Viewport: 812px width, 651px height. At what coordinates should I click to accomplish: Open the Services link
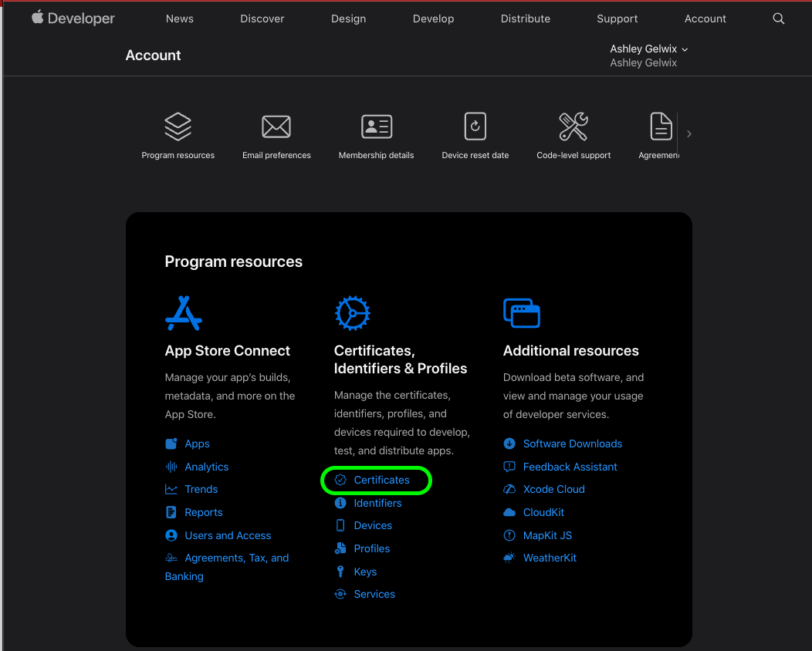tap(374, 594)
